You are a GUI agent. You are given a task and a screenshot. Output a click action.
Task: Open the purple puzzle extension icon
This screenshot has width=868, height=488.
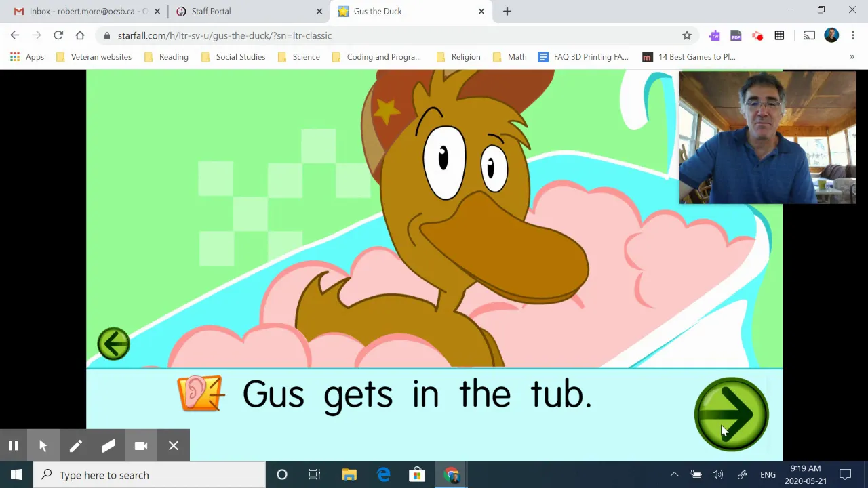(x=714, y=35)
